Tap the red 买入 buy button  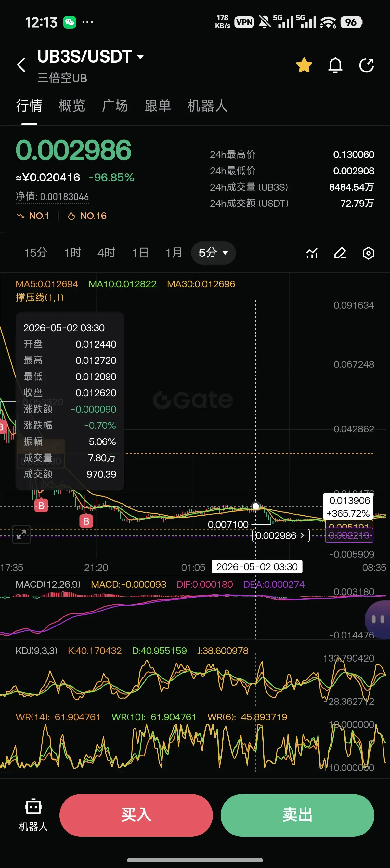point(136,815)
